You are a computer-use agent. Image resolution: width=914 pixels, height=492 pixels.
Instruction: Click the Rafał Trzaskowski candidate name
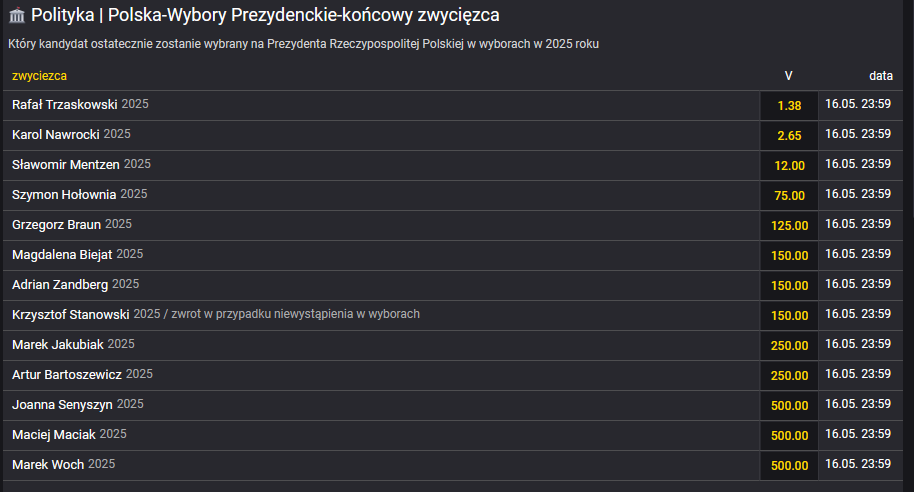[65, 105]
